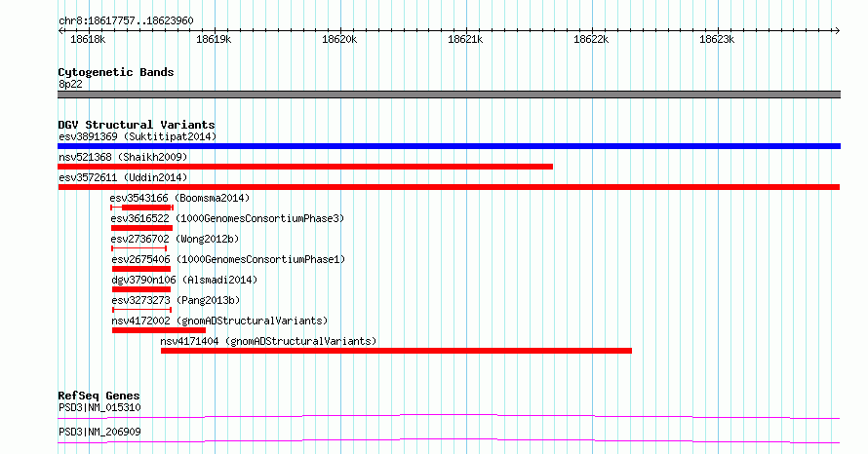The height and width of the screenshot is (454, 868).
Task: Select the esv3543166 (Boomsma2014) label
Action: pyautogui.click(x=179, y=198)
